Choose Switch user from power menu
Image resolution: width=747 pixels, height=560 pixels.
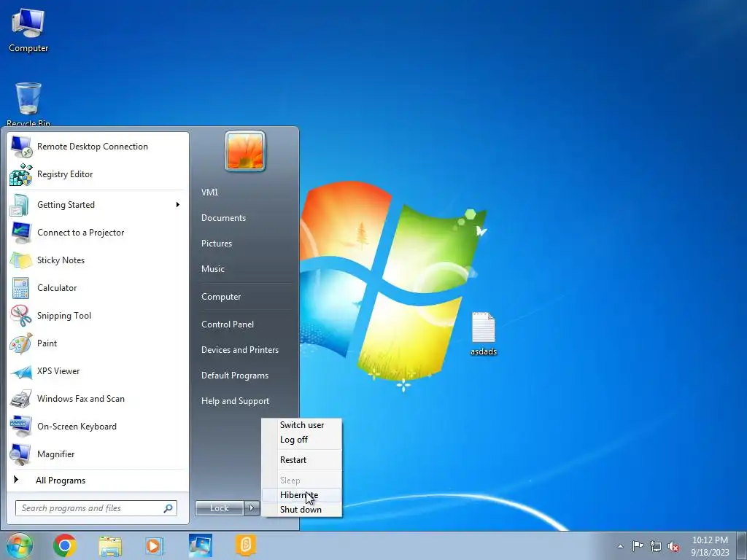pos(301,425)
